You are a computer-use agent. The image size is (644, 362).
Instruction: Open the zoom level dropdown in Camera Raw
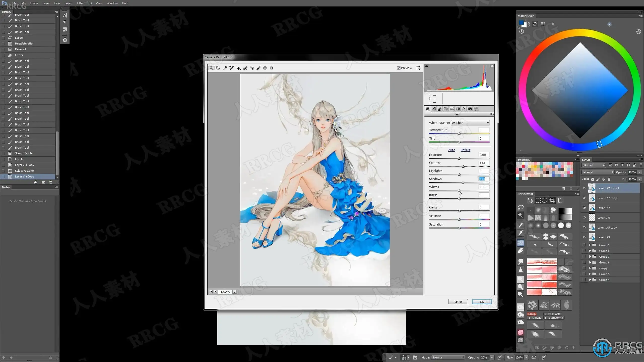point(234,292)
